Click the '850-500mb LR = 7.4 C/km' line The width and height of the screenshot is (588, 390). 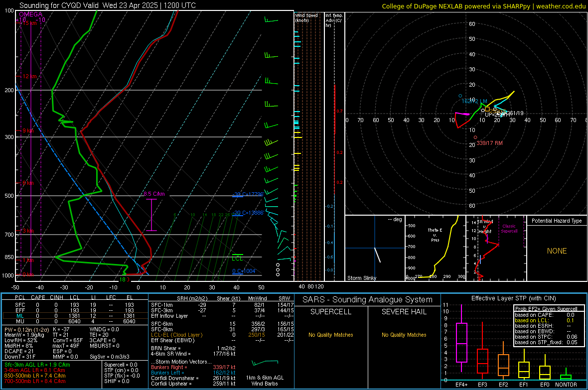pyautogui.click(x=35, y=376)
